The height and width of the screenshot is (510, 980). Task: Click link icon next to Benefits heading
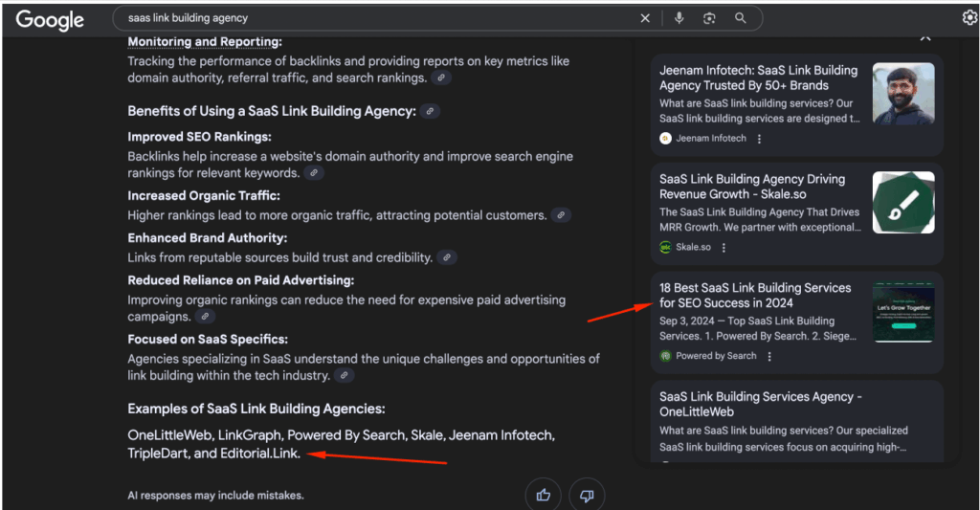430,111
